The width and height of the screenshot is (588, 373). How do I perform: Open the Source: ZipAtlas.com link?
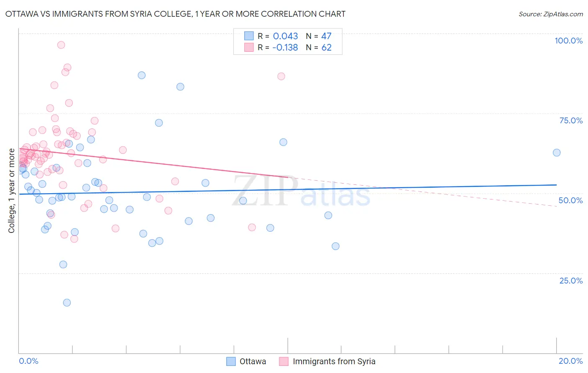coord(551,14)
